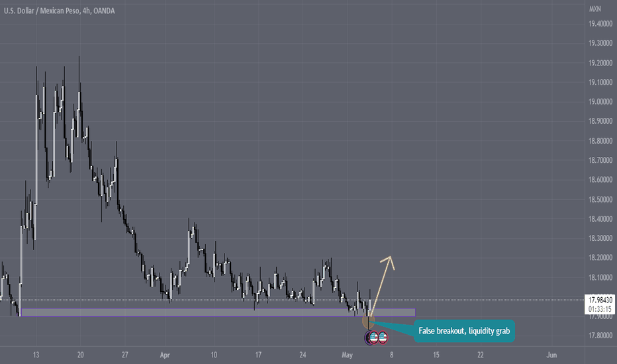Click the '10' date label on time axis
The image size is (617, 364).
214,355
